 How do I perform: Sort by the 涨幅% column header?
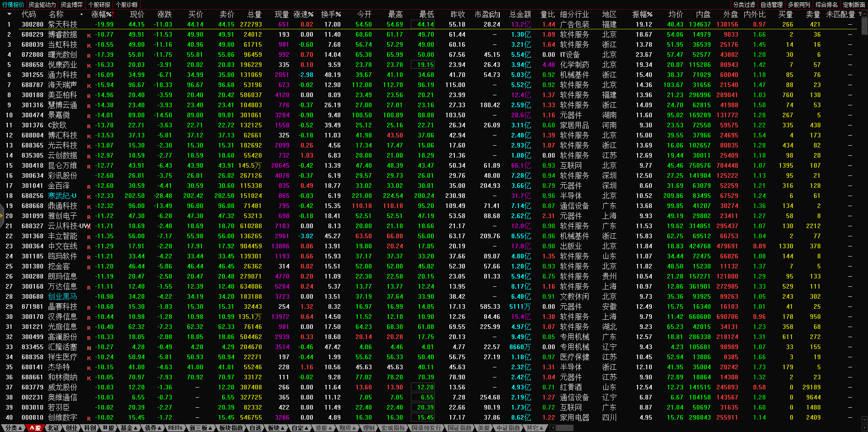102,14
